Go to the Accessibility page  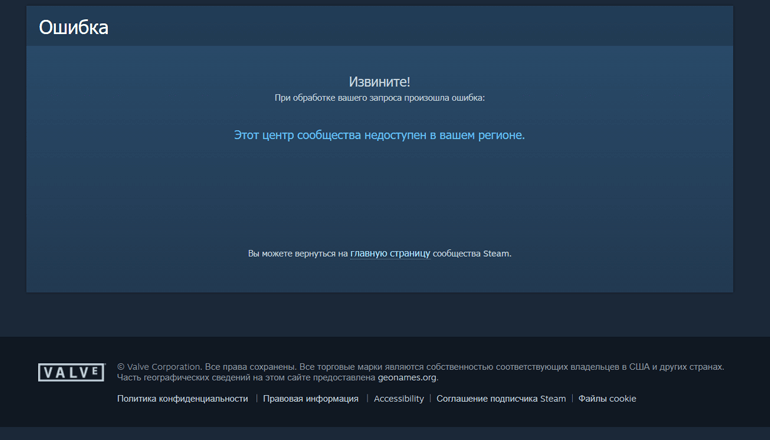(x=399, y=399)
